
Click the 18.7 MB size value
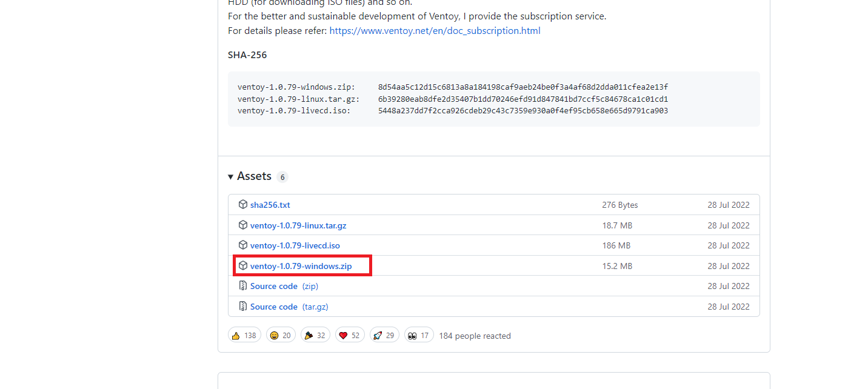point(617,225)
